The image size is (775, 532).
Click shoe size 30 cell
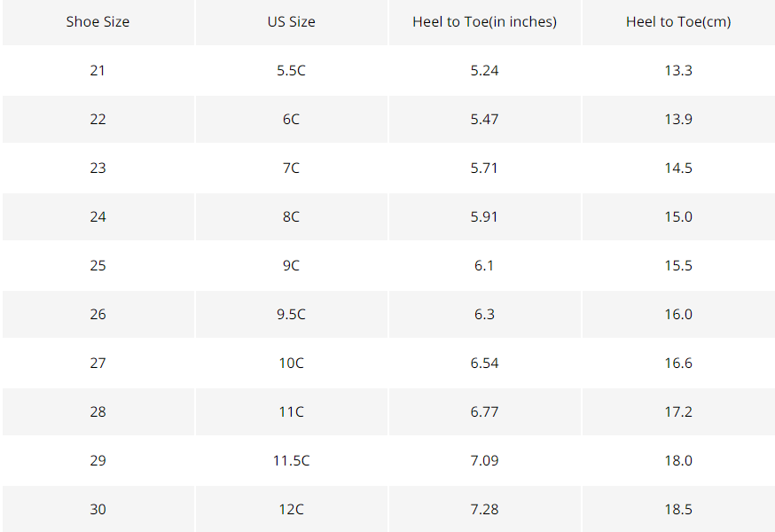click(x=98, y=510)
